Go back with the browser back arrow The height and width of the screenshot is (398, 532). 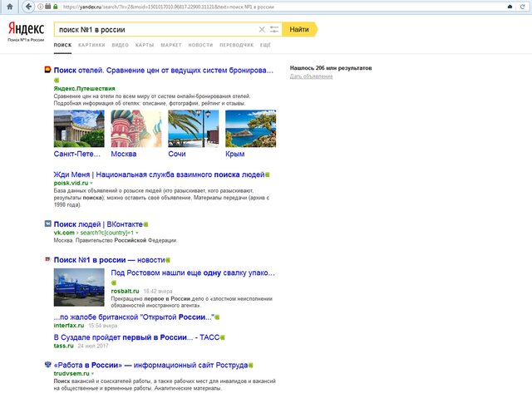[x=29, y=7]
